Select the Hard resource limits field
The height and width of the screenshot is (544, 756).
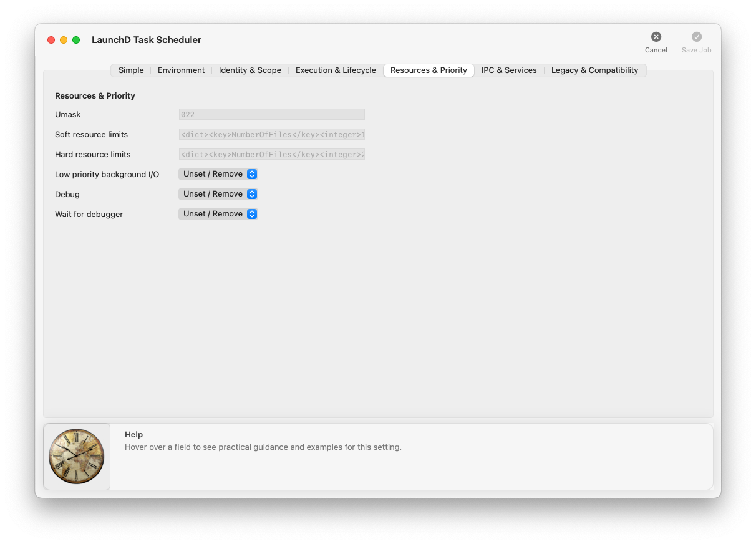coord(272,154)
